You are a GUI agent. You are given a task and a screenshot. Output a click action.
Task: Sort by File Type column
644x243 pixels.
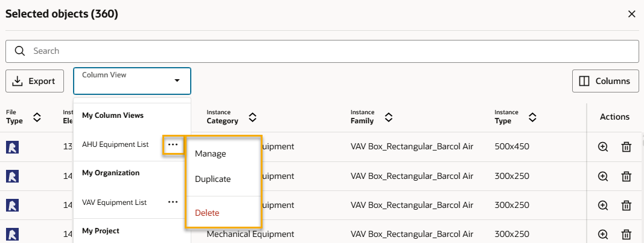(37, 117)
